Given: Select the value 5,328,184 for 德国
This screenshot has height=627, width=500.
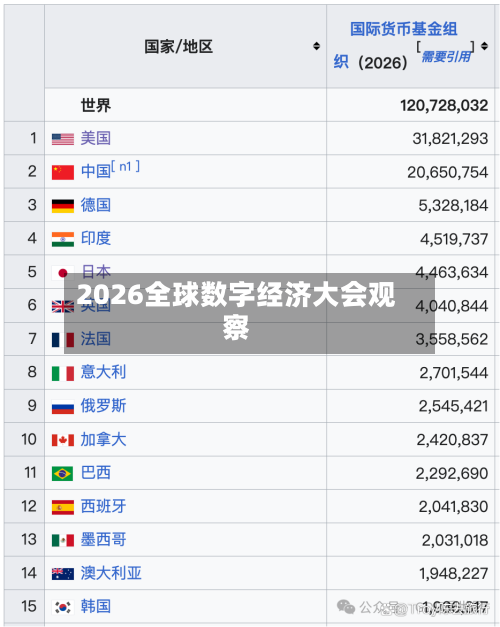Looking at the screenshot, I should point(453,206).
